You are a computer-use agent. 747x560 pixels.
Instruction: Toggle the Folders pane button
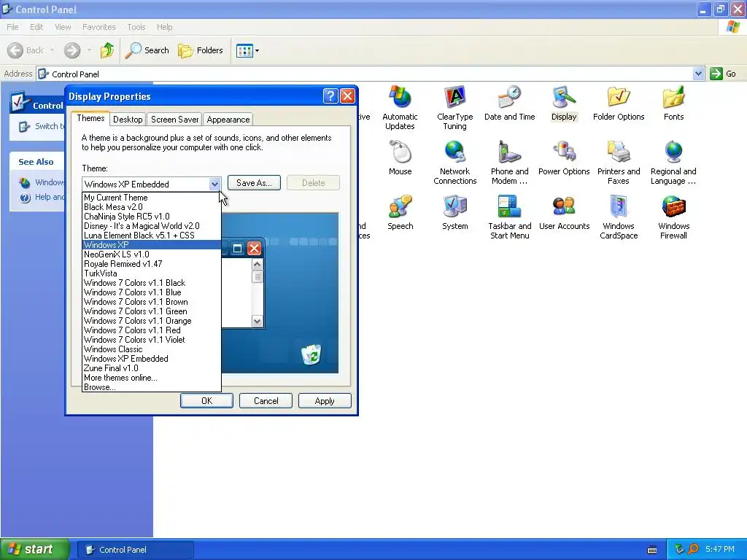(200, 50)
